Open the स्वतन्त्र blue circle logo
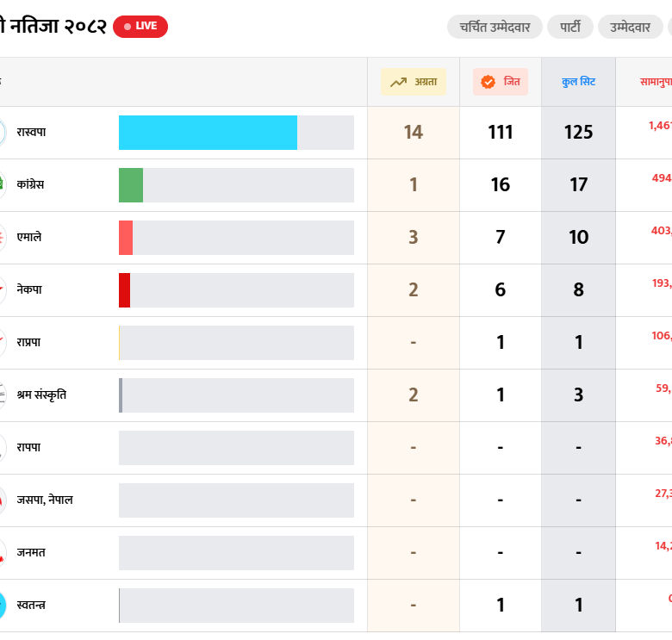This screenshot has height=640, width=672. 3,605
